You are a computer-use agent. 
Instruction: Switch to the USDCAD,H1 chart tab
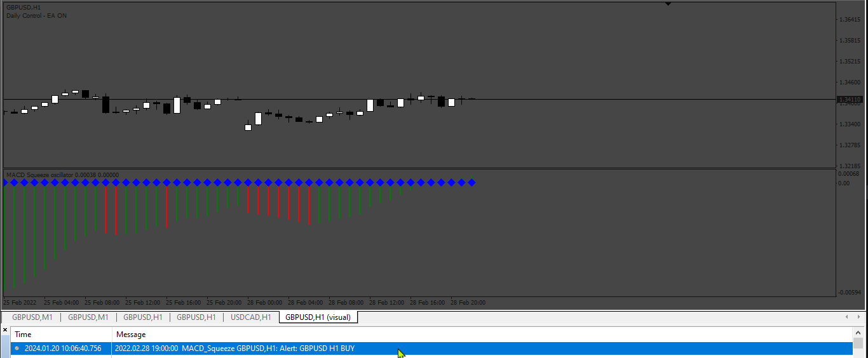250,317
